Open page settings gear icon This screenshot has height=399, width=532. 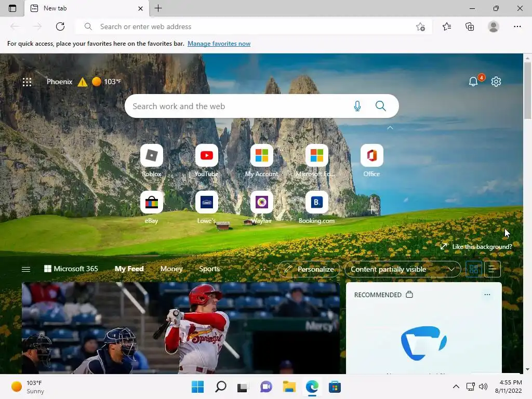[x=496, y=82]
